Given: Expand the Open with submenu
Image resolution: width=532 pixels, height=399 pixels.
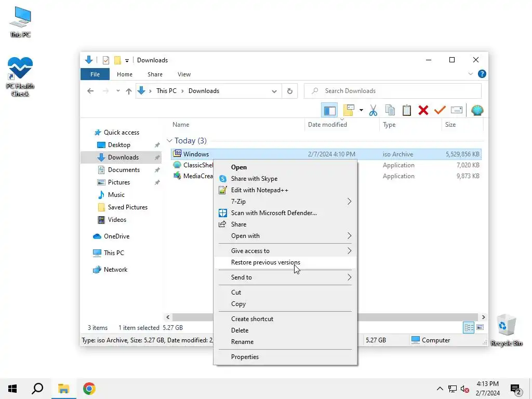Looking at the screenshot, I should [285, 236].
